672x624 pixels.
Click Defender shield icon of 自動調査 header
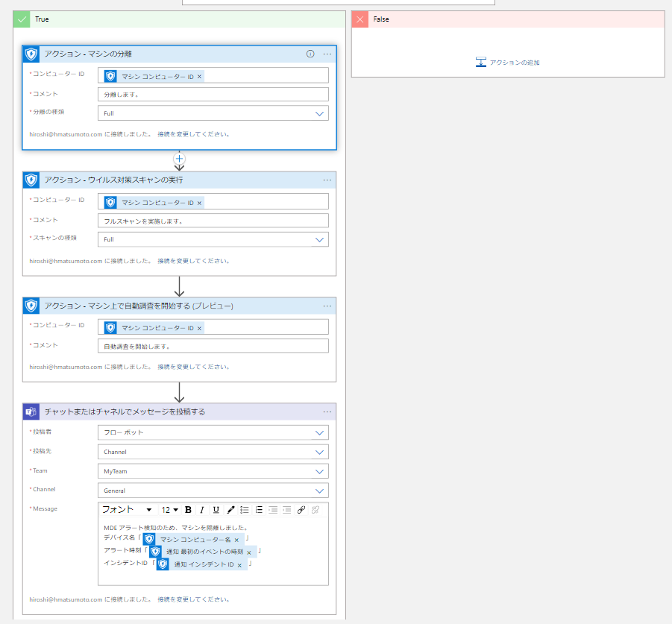(x=31, y=306)
